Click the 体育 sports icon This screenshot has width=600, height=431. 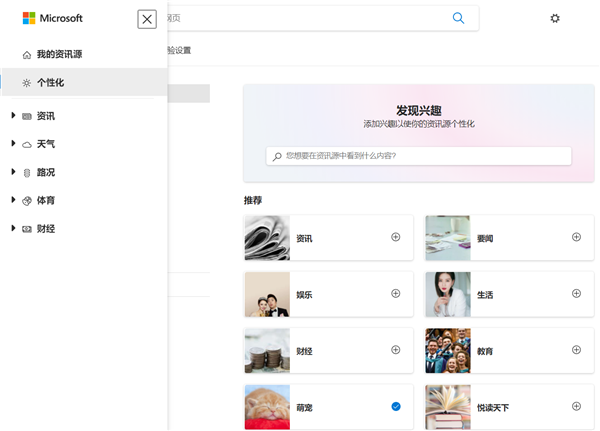point(27,201)
